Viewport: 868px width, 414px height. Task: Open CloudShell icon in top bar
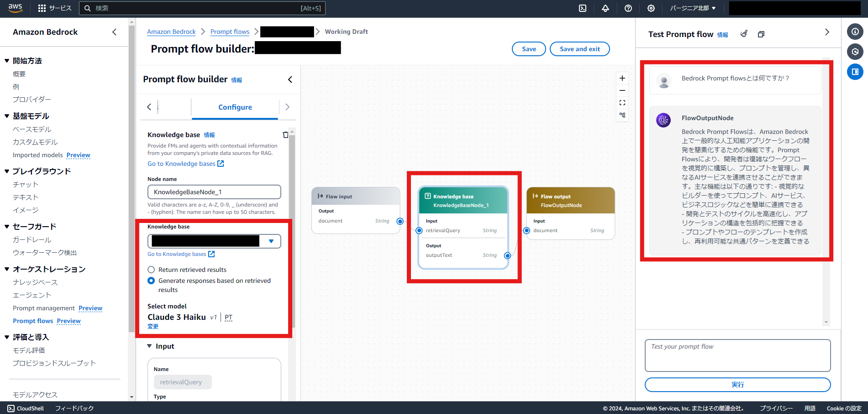pyautogui.click(x=583, y=8)
